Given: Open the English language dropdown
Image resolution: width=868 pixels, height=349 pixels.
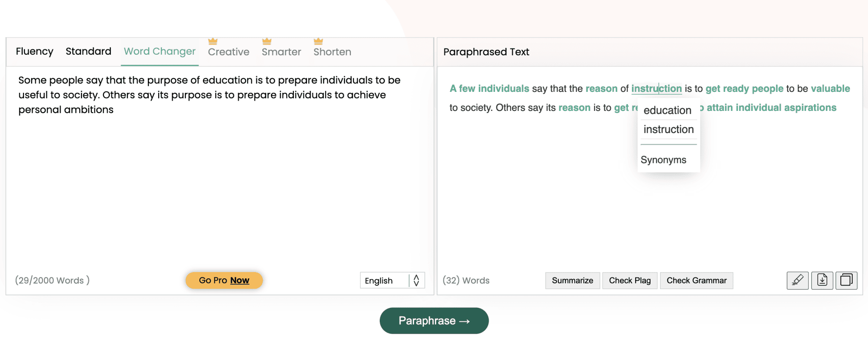Looking at the screenshot, I should pyautogui.click(x=392, y=281).
